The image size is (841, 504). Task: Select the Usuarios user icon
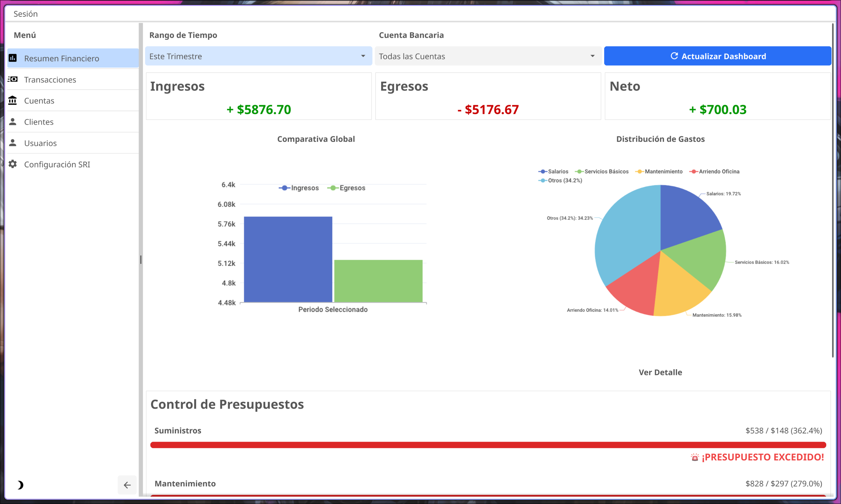[13, 143]
